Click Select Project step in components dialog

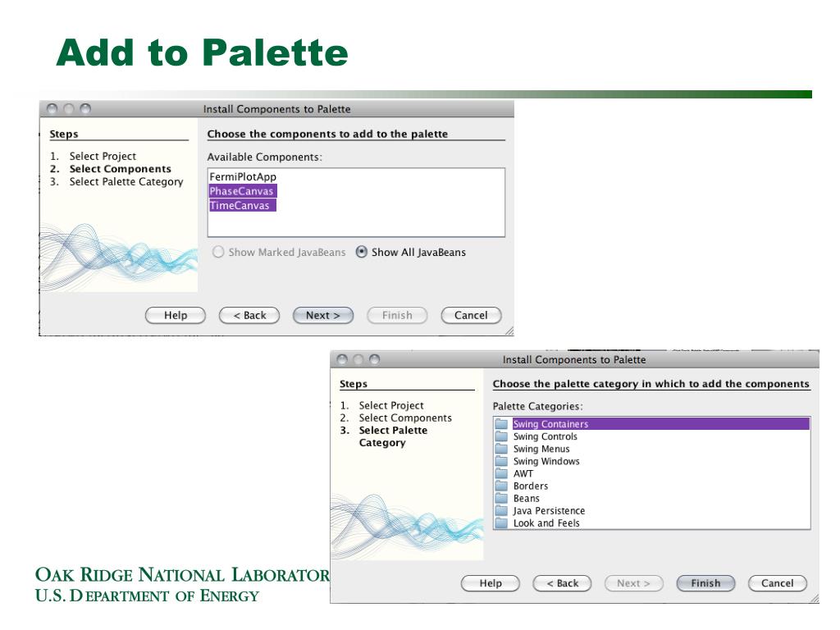click(103, 156)
